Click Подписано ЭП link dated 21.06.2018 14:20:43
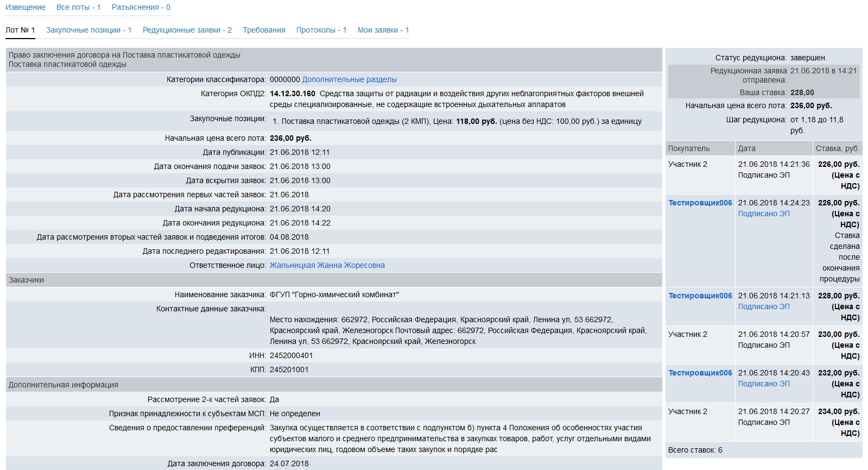The height and width of the screenshot is (470, 868). [x=763, y=384]
